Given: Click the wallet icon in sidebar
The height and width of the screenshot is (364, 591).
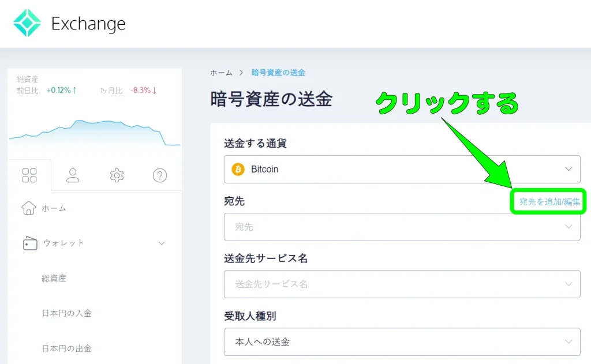Looking at the screenshot, I should tap(30, 243).
